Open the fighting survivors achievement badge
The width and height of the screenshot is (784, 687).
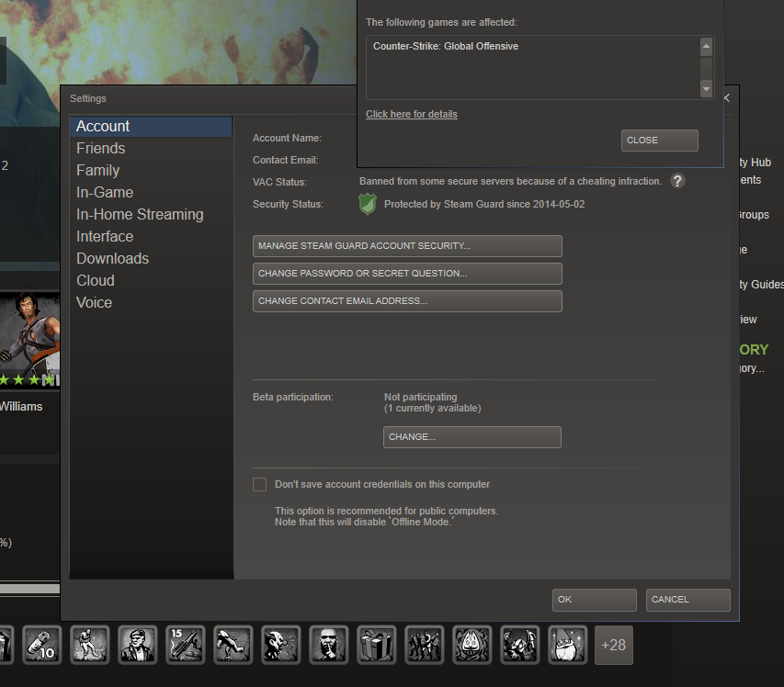click(520, 645)
